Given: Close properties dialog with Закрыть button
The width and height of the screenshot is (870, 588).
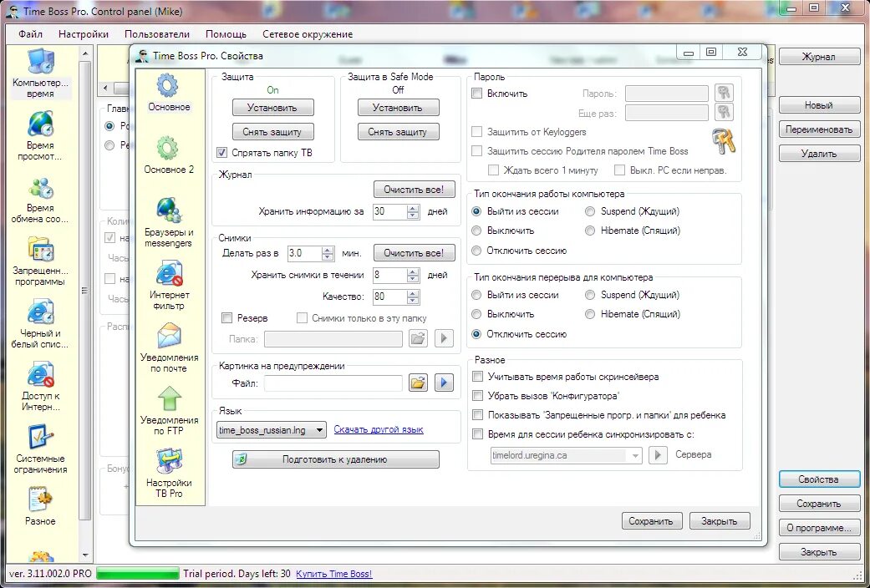Looking at the screenshot, I should [x=719, y=521].
